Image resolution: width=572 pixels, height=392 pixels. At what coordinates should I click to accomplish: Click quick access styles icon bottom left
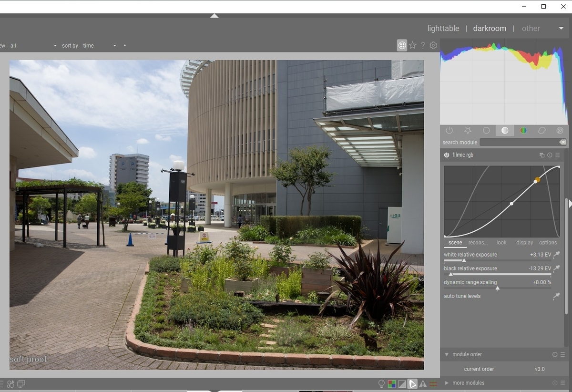(x=10, y=383)
